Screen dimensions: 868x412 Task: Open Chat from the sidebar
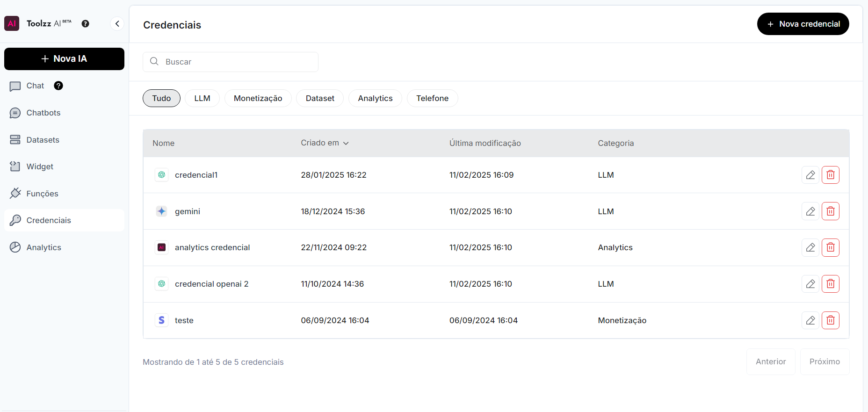pyautogui.click(x=35, y=86)
